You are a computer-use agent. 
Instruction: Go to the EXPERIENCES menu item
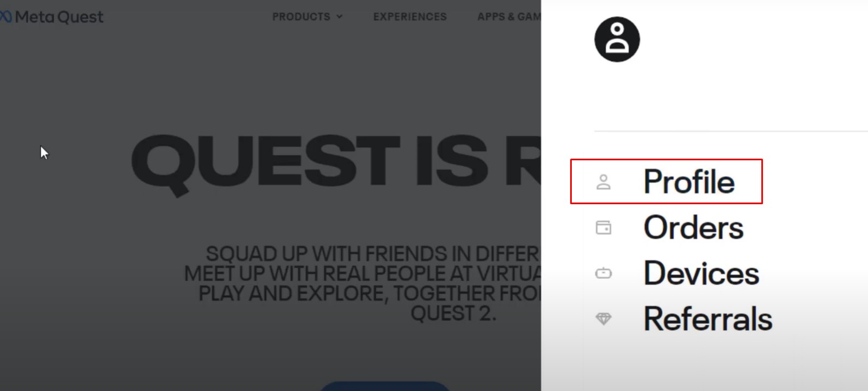point(410,17)
